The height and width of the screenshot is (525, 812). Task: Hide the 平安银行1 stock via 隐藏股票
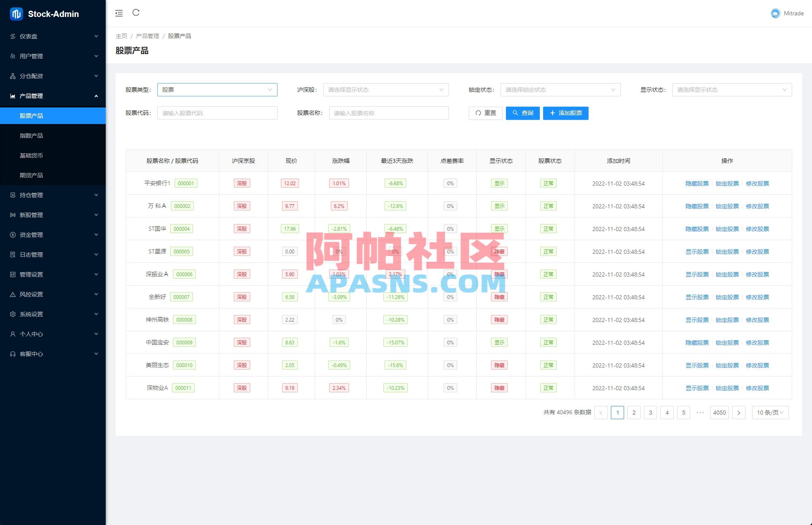[x=697, y=184]
